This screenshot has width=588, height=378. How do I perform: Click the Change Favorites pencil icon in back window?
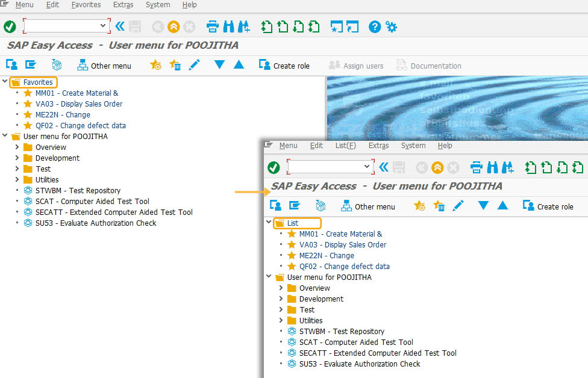pos(194,65)
